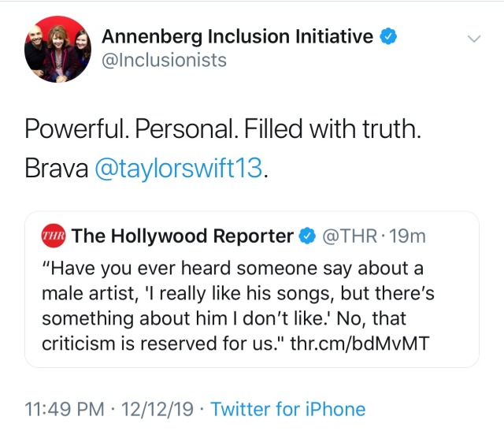Open the @taylorswift13 mention
Screen dimensions: 504x435
coord(180,169)
